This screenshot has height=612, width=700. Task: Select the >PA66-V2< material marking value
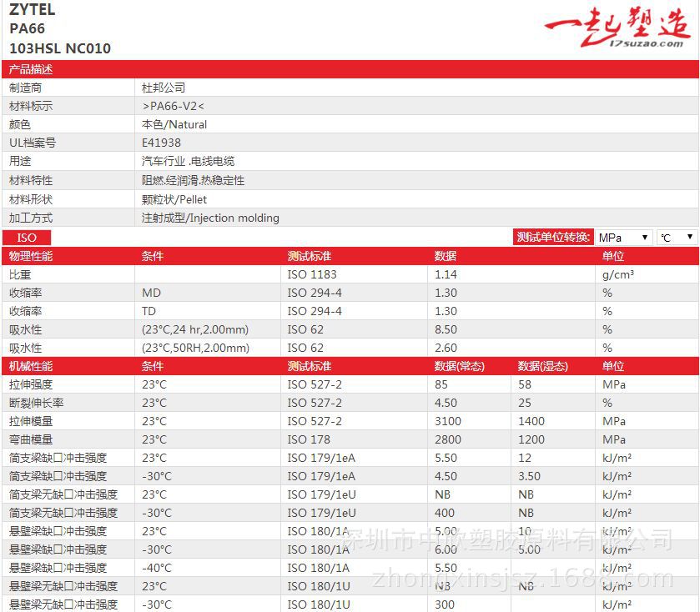174,106
